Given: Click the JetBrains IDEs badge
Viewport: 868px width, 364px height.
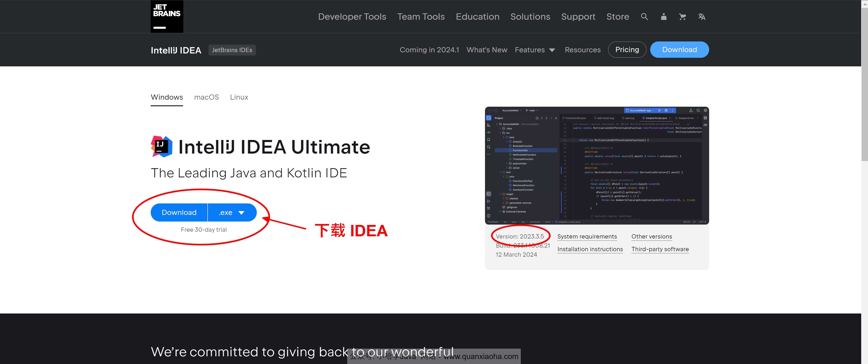Looking at the screenshot, I should pos(232,50).
